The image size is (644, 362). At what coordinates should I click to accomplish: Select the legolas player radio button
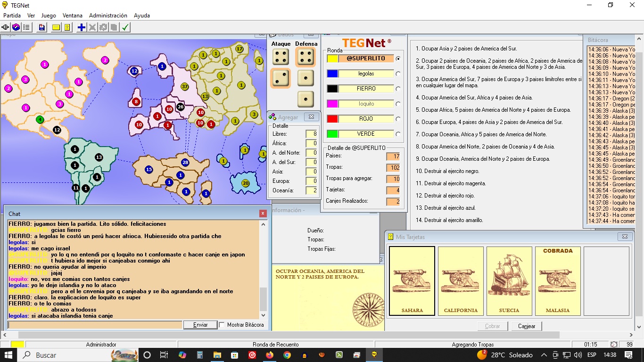coord(398,74)
